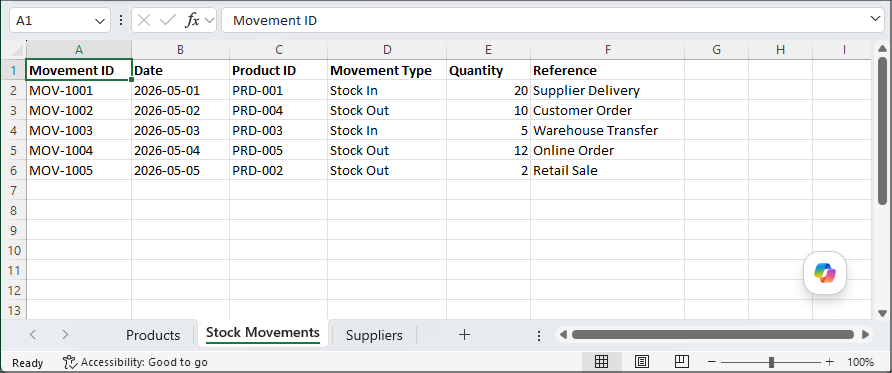This screenshot has width=892, height=373.
Task: Click the vertical scrollbar thumb
Action: pos(882,130)
